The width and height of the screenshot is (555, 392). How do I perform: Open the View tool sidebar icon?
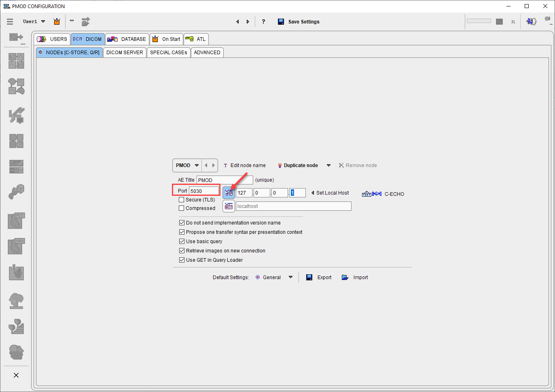(16, 38)
